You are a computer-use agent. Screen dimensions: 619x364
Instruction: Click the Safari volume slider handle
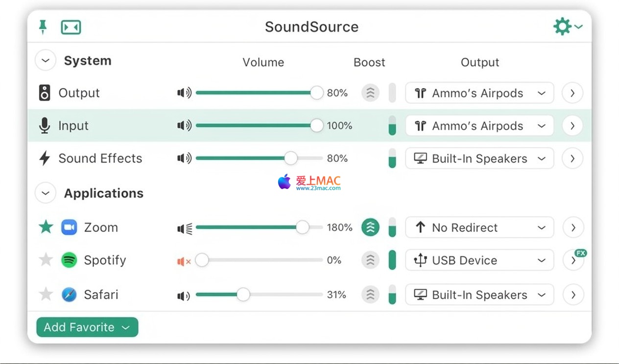[243, 295]
